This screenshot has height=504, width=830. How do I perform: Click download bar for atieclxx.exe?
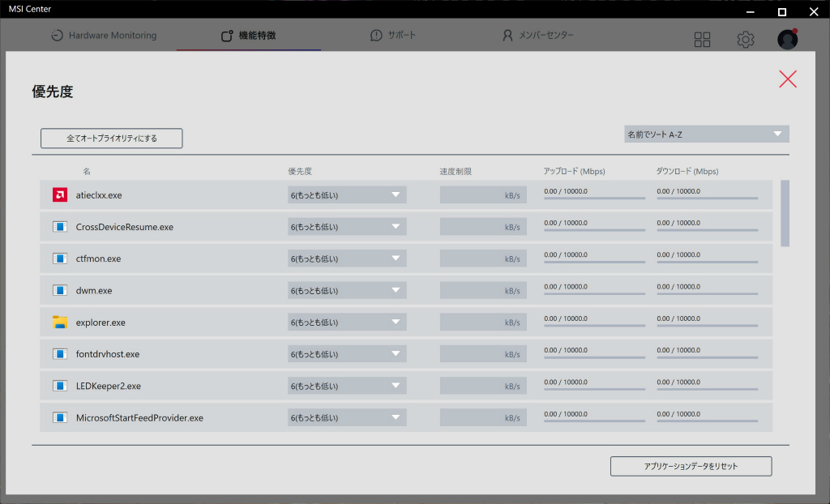[x=707, y=198]
